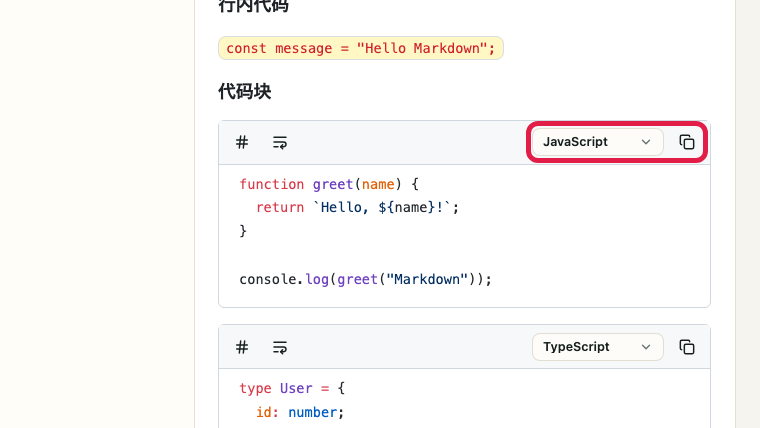Image resolution: width=760 pixels, height=428 pixels.
Task: Copy the JavaScript code block
Action: pos(687,142)
